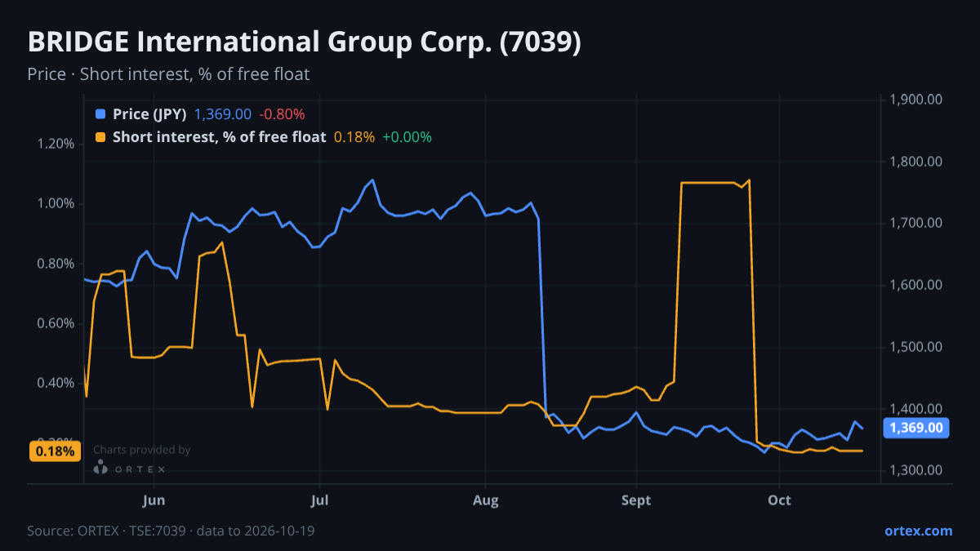
Task: Click the blue Price legend color swatch
Action: click(x=100, y=114)
